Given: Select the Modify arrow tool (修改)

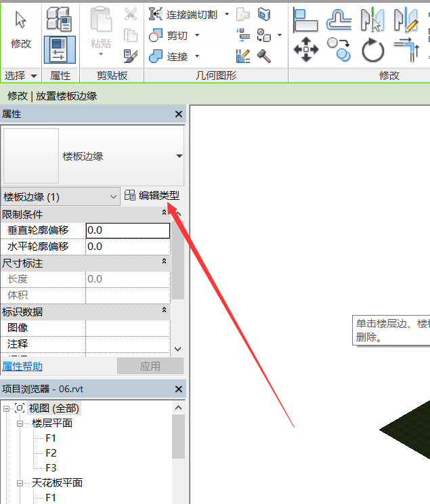Looking at the screenshot, I should click(x=20, y=30).
